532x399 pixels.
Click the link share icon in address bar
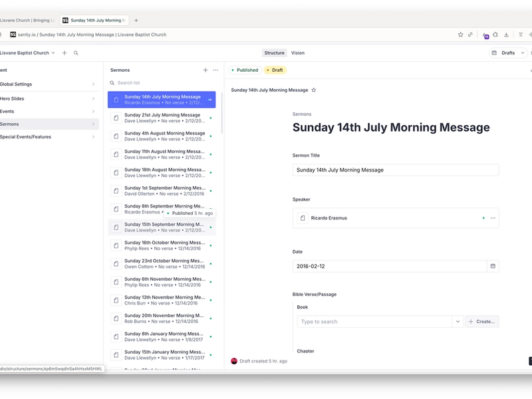pyautogui.click(x=470, y=35)
